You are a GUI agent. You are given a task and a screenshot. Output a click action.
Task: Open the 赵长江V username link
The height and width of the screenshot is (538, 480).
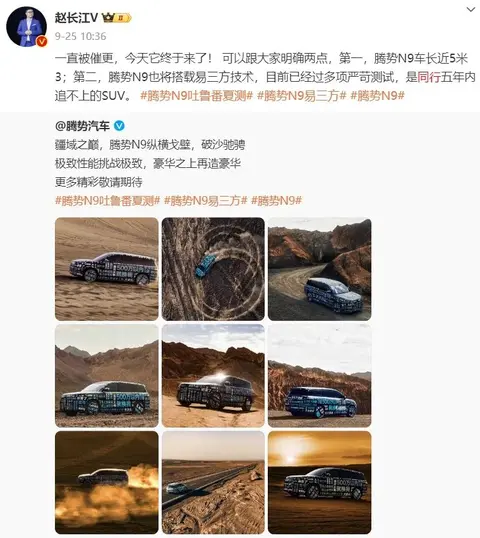(77, 17)
